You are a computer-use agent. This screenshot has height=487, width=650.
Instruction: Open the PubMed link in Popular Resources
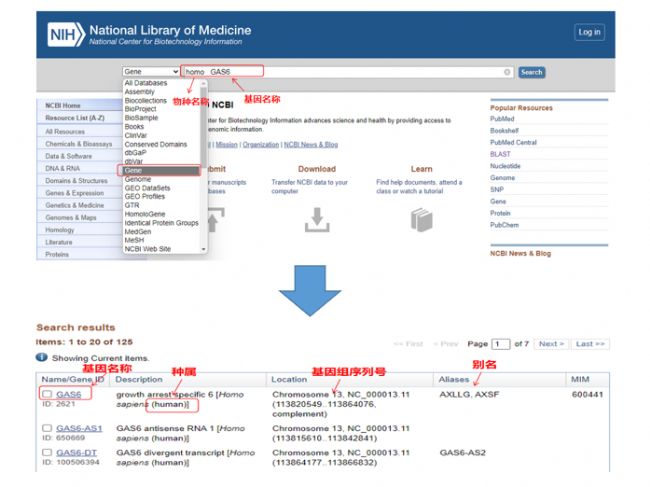point(502,119)
